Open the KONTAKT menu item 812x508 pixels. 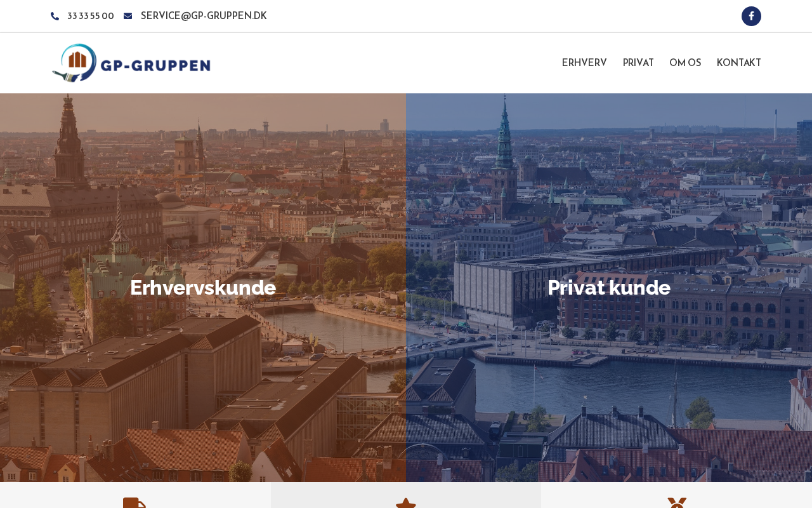pyautogui.click(x=739, y=63)
